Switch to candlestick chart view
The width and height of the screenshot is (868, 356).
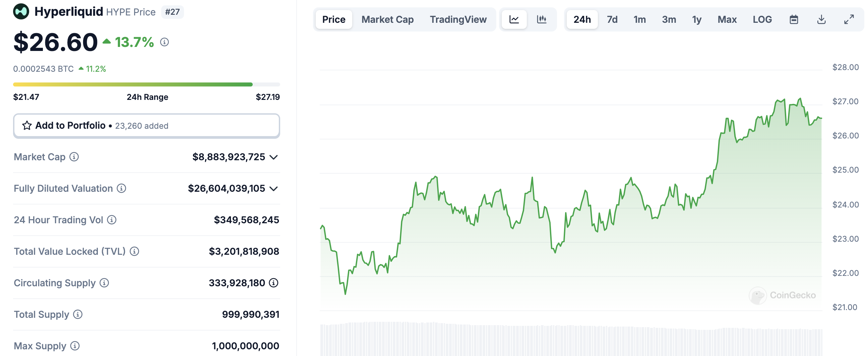[542, 19]
